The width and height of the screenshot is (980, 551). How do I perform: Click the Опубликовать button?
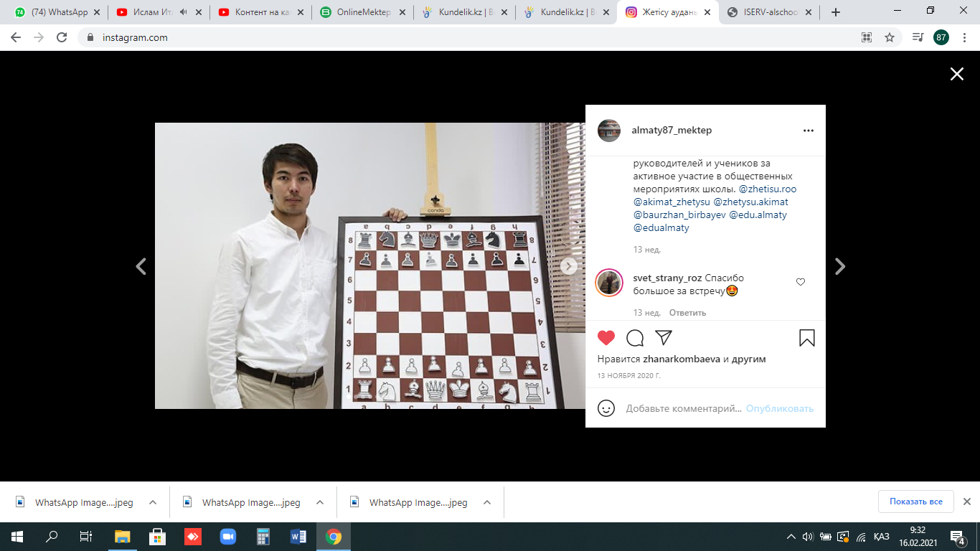pyautogui.click(x=780, y=408)
